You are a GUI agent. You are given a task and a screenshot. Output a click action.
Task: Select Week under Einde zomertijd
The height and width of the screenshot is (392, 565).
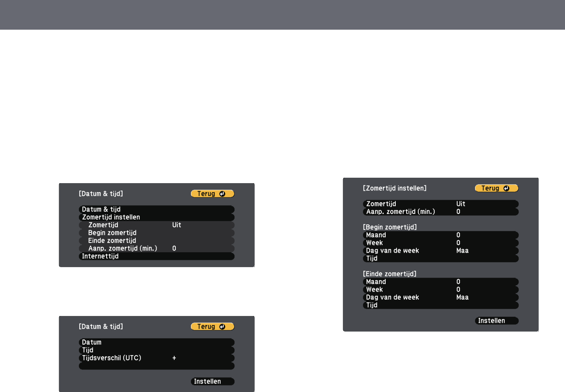click(440, 290)
